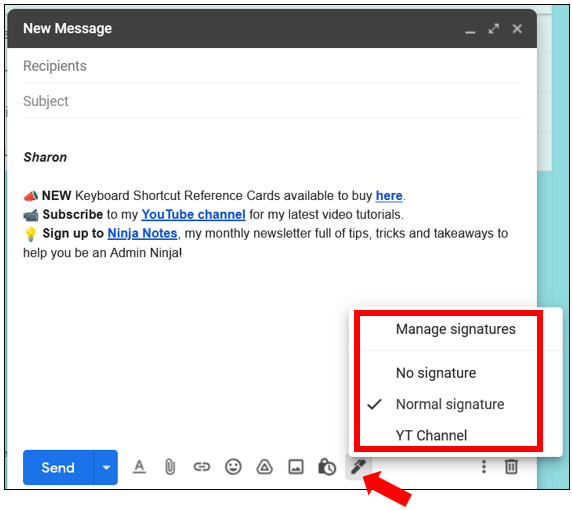Follow the Ninja Notes link
Screen dimensions: 572x510
click(x=142, y=233)
